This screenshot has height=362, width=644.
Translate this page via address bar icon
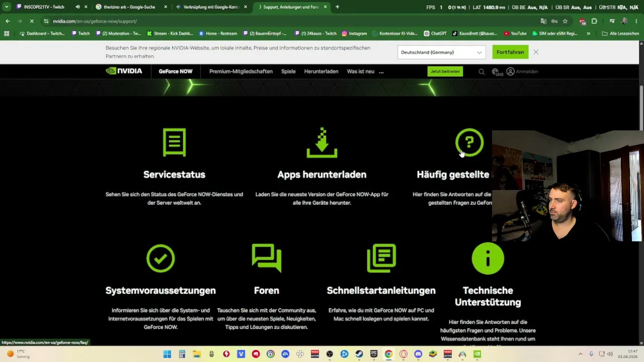[x=543, y=21]
